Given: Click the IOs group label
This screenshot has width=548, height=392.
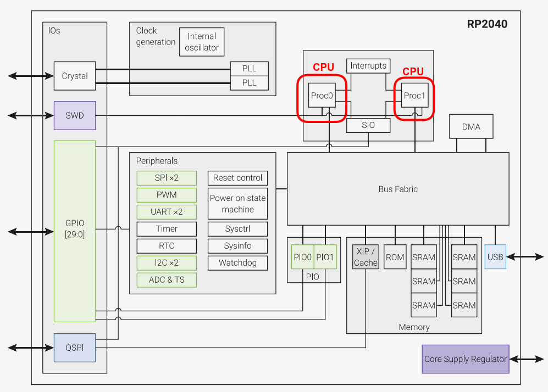Looking at the screenshot, I should coord(54,31).
